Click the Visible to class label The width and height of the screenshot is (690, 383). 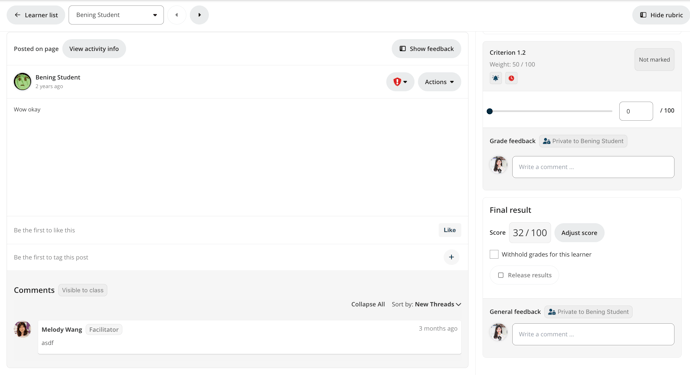tap(83, 290)
